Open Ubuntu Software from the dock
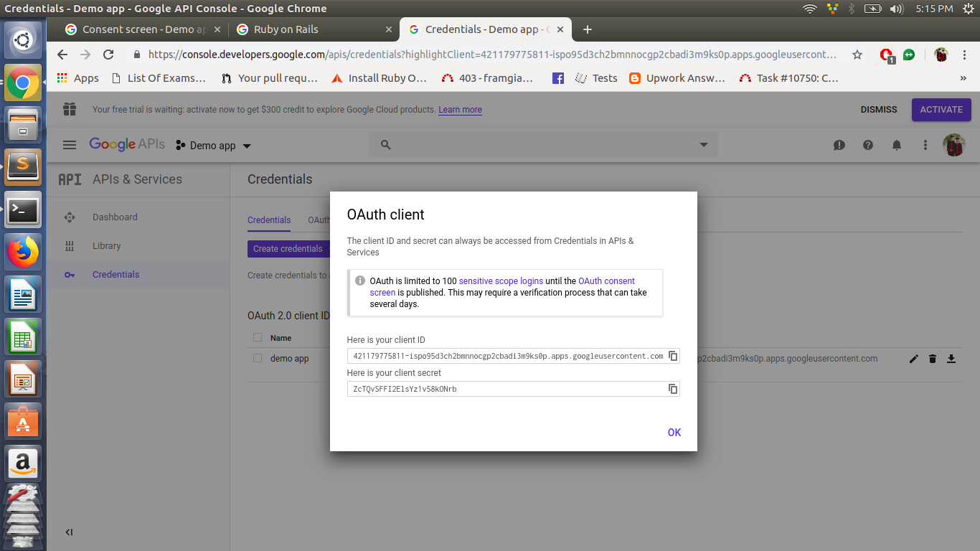Screen dimensions: 980x551 coord(23,421)
